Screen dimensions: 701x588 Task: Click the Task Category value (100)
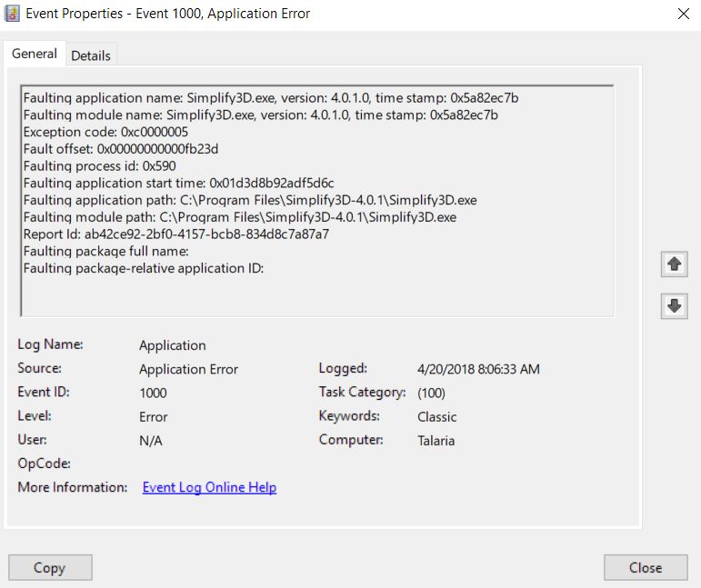pyautogui.click(x=431, y=393)
